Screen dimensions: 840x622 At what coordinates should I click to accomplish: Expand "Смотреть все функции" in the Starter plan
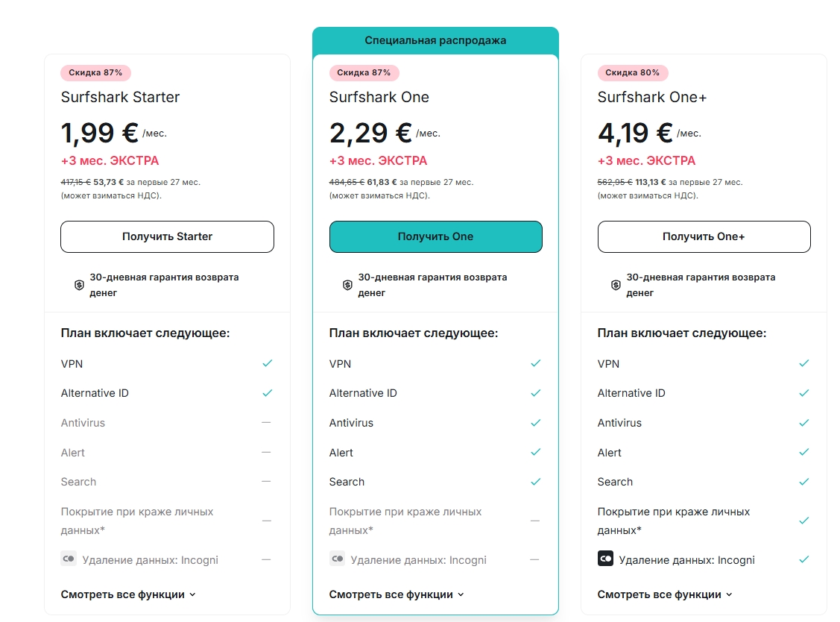pos(128,594)
